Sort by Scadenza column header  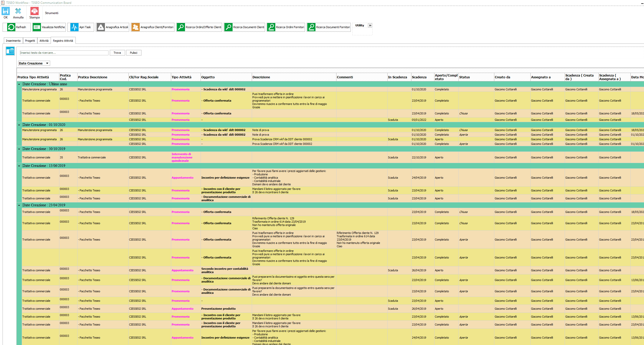(423, 77)
